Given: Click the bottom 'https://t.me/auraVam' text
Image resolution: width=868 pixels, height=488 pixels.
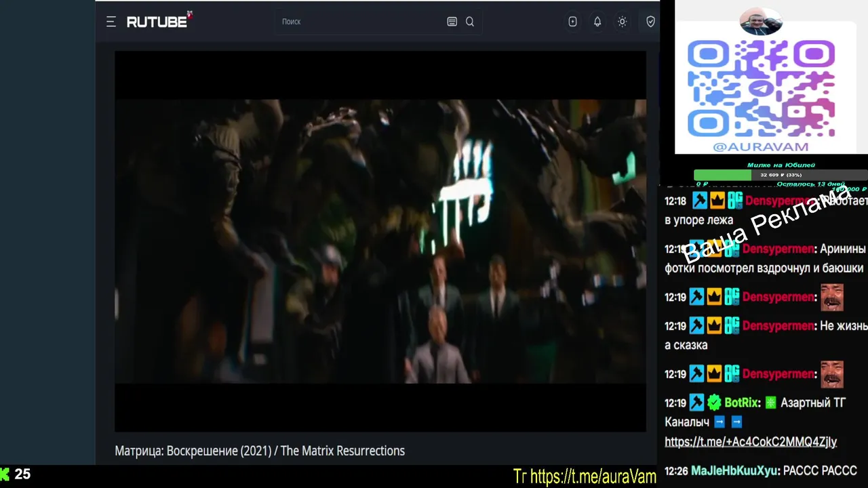Looking at the screenshot, I should (x=593, y=476).
